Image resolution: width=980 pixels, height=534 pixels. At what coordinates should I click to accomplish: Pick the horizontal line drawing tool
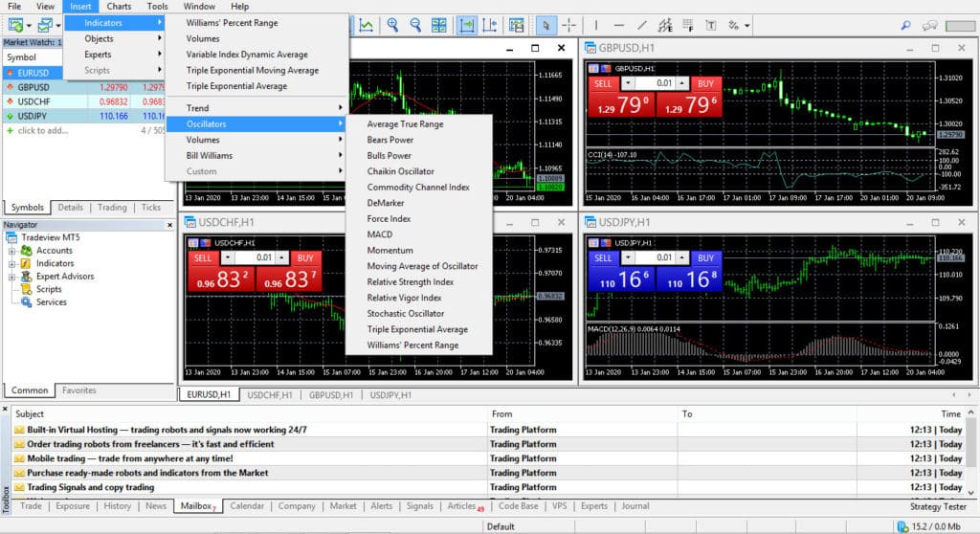[x=618, y=25]
